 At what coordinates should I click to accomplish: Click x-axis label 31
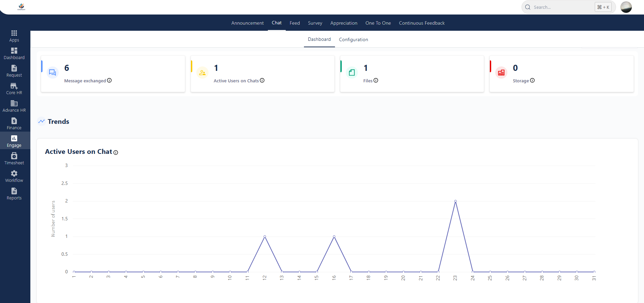[594, 278]
